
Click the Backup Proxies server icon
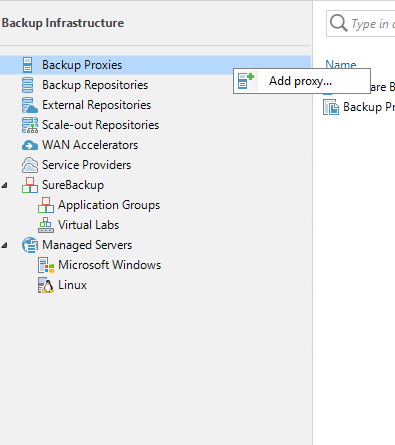pos(27,65)
